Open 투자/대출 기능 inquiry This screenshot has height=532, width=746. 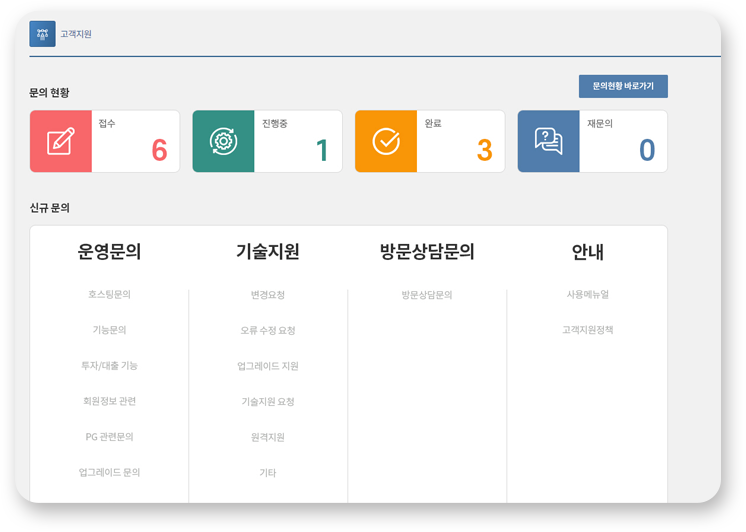tap(109, 366)
